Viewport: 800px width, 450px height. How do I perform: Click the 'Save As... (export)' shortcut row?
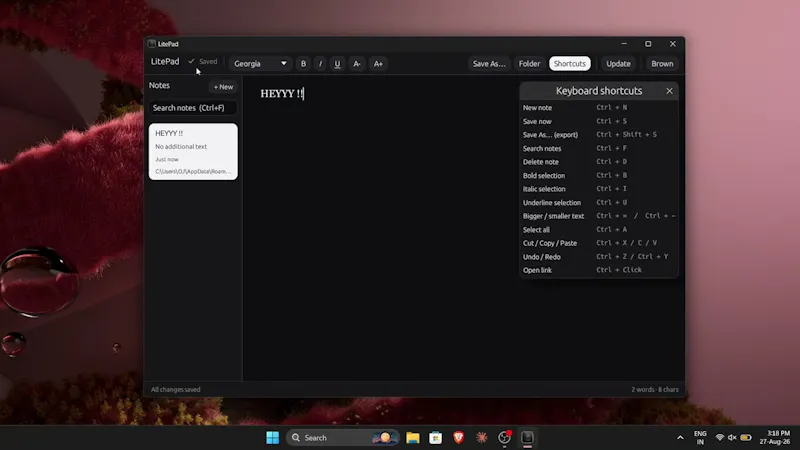598,135
